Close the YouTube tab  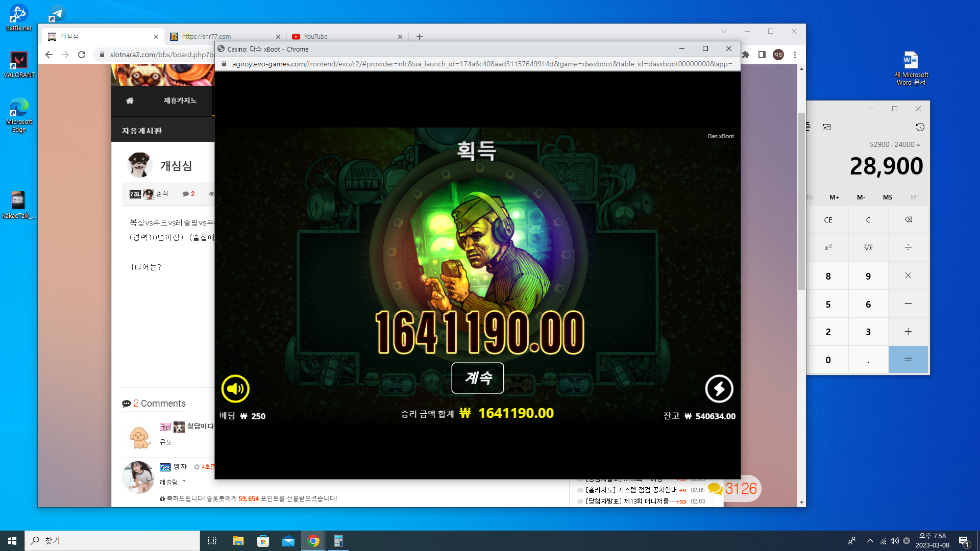(400, 37)
